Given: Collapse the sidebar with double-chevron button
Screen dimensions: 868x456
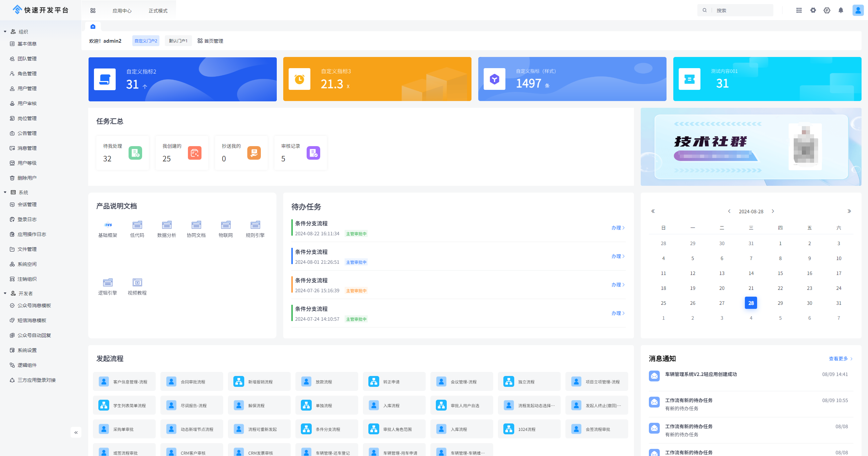Looking at the screenshot, I should [76, 432].
